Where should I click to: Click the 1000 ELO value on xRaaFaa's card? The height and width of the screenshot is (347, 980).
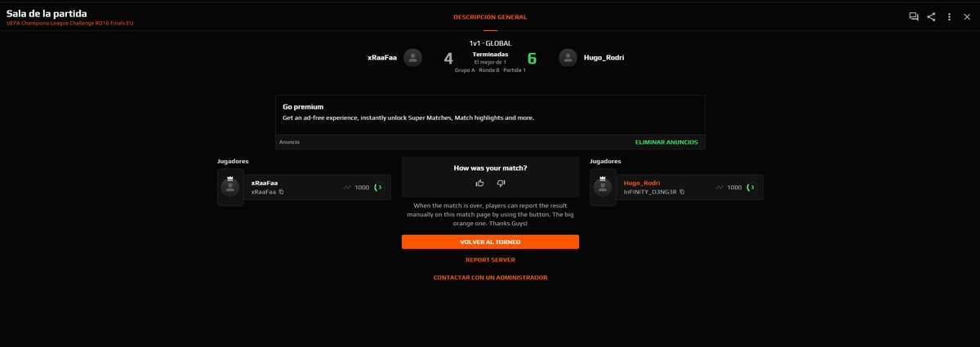coord(362,188)
